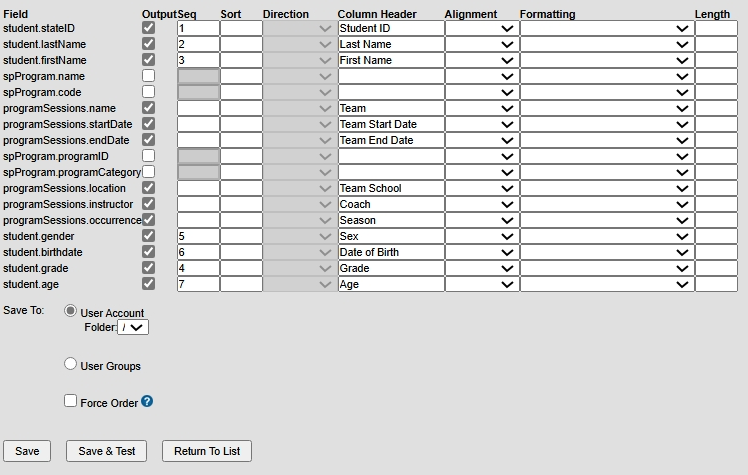This screenshot has height=475, width=748.
Task: Enable the Force Order checkbox
Action: [71, 401]
